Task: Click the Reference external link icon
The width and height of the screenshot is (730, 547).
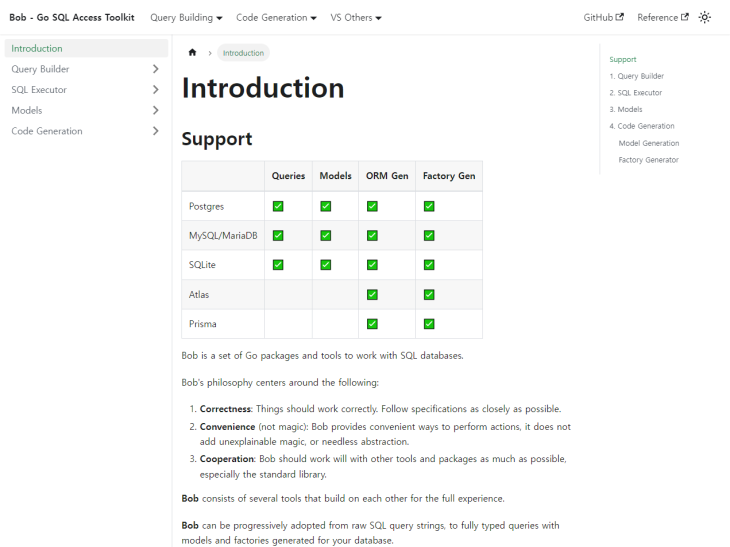Action: coord(684,17)
